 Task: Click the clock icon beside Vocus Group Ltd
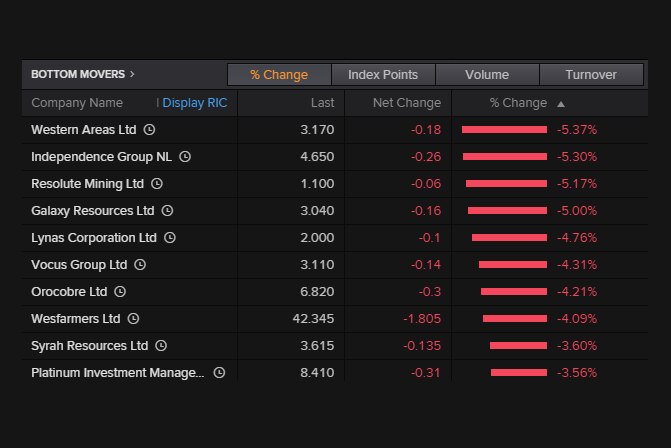(x=140, y=264)
